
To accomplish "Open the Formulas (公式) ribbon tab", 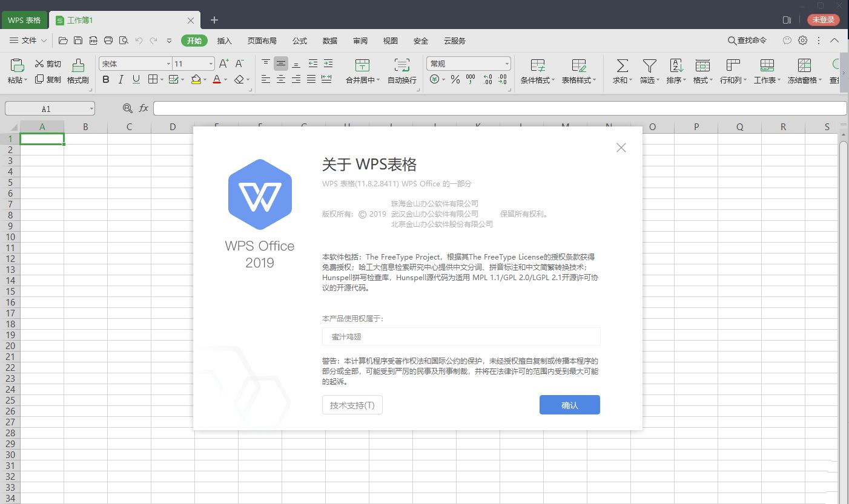I will [300, 41].
